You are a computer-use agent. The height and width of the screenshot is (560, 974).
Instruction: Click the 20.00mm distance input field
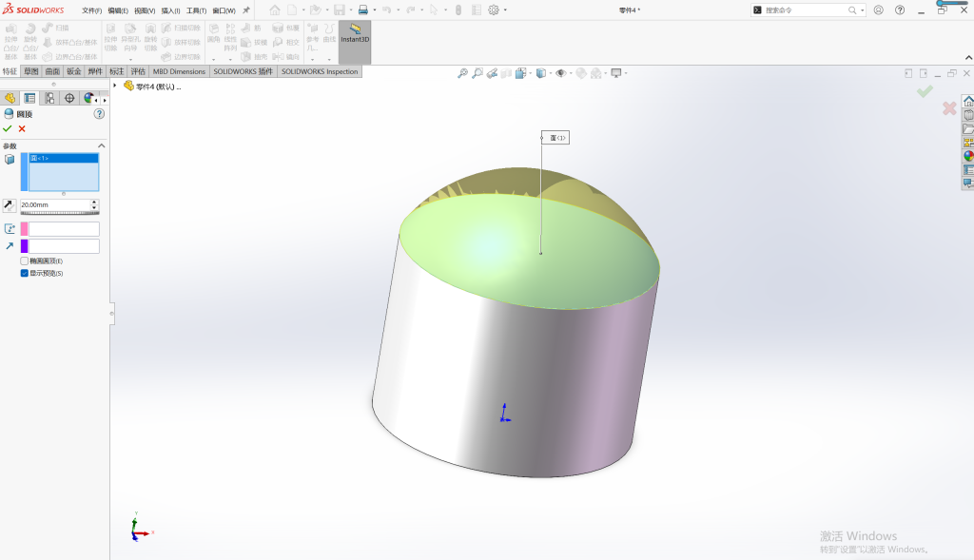tap(55, 204)
